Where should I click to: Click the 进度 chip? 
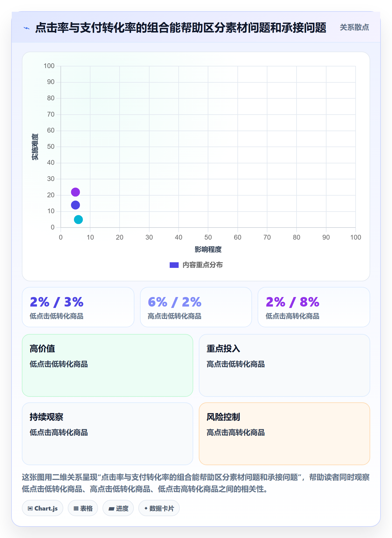pos(118,508)
